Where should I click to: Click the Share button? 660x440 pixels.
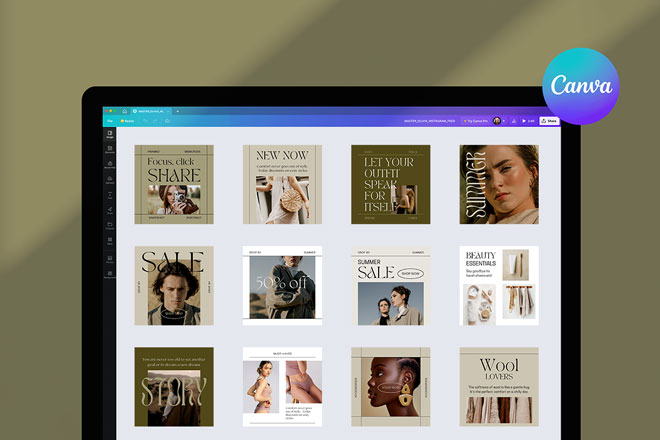549,121
